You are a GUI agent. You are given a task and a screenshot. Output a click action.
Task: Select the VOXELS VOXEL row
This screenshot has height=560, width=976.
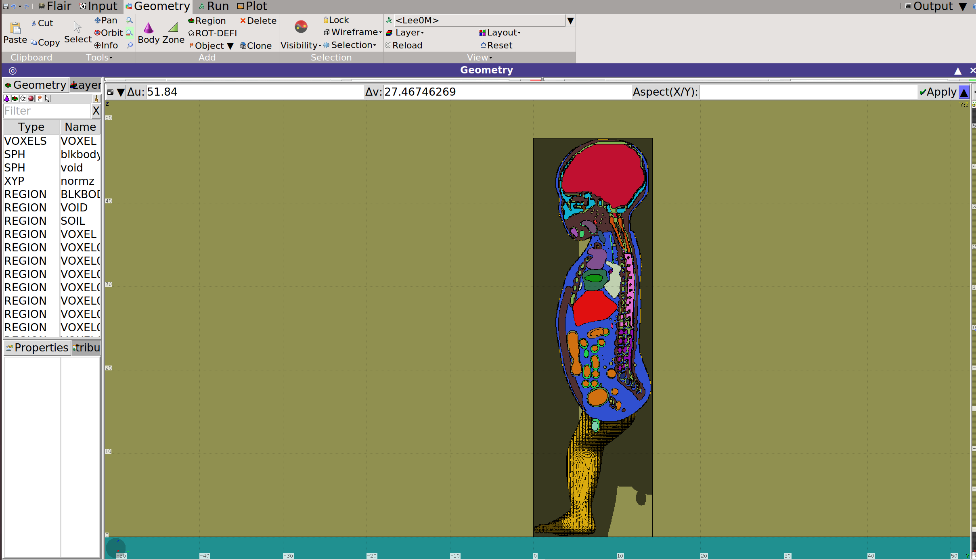tap(52, 141)
